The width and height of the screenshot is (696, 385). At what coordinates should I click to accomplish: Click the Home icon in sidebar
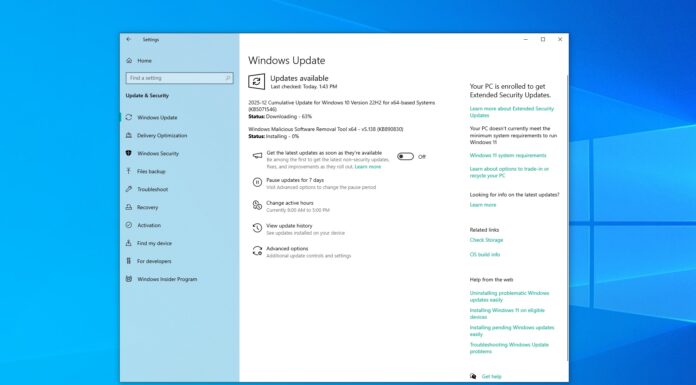click(129, 60)
